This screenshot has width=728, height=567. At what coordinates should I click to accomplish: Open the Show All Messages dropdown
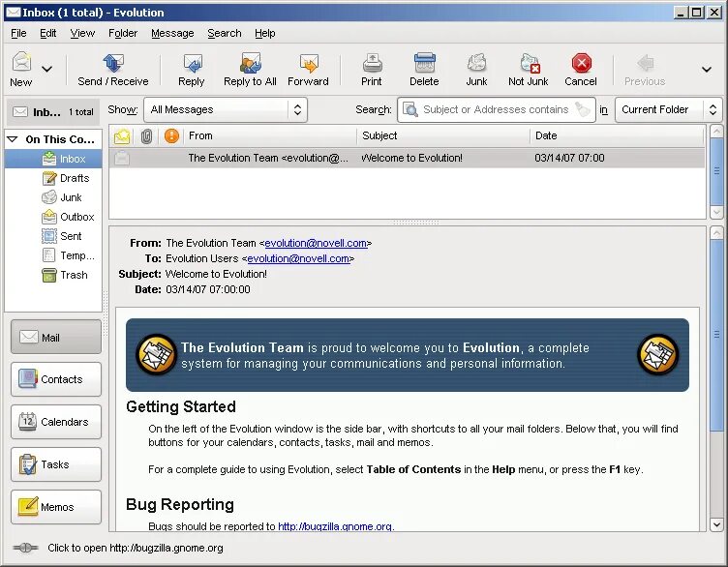coord(226,110)
